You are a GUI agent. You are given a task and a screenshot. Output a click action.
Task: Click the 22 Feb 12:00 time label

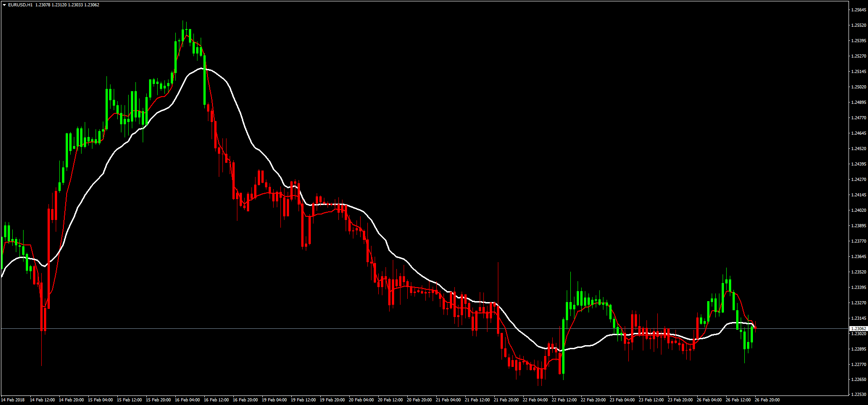pyautogui.click(x=564, y=400)
